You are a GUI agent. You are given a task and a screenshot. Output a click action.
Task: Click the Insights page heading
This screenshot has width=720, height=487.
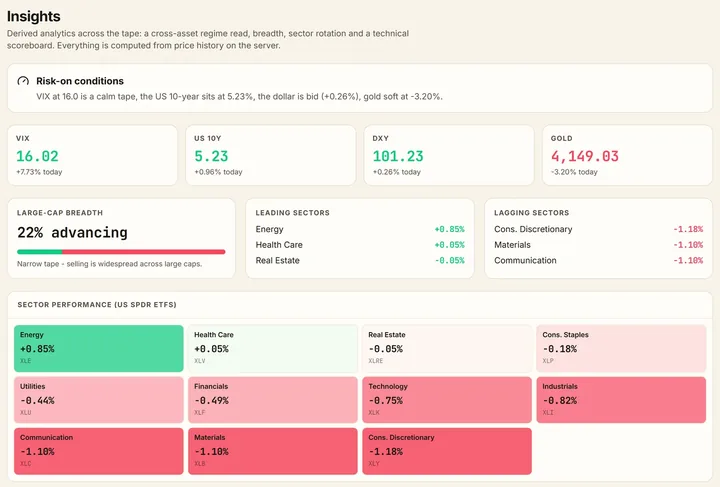pos(34,16)
